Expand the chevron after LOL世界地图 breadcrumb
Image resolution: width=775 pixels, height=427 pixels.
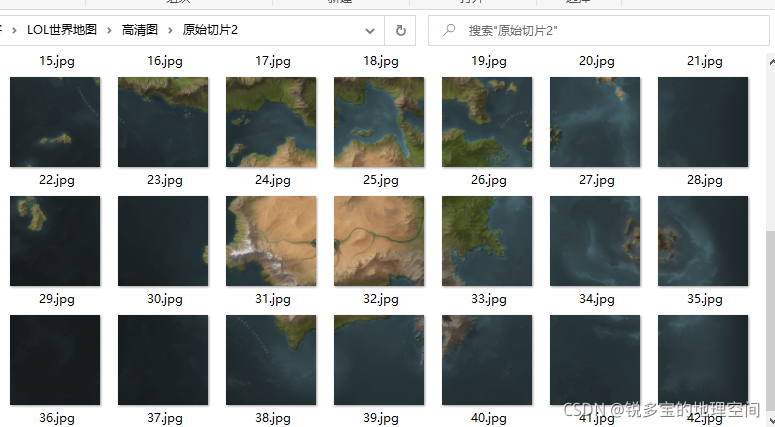tap(109, 31)
